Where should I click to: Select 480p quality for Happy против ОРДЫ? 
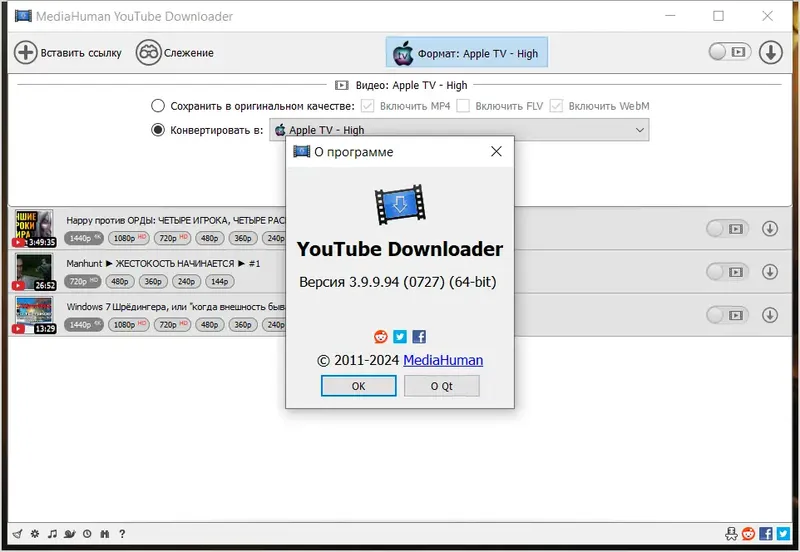tap(209, 238)
